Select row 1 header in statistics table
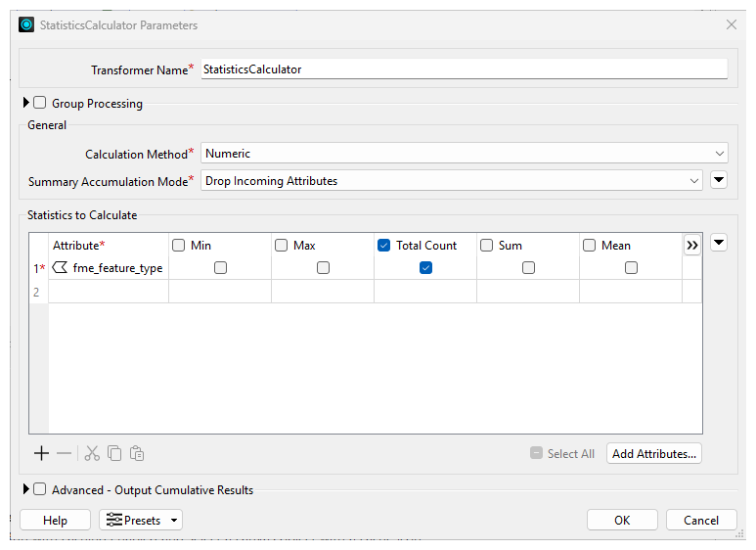The image size is (756, 550). (39, 268)
